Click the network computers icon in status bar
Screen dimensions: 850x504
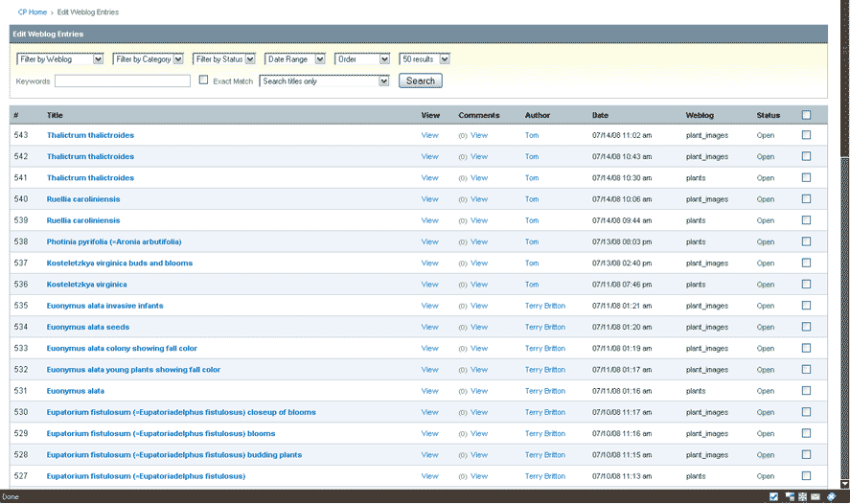[x=789, y=496]
